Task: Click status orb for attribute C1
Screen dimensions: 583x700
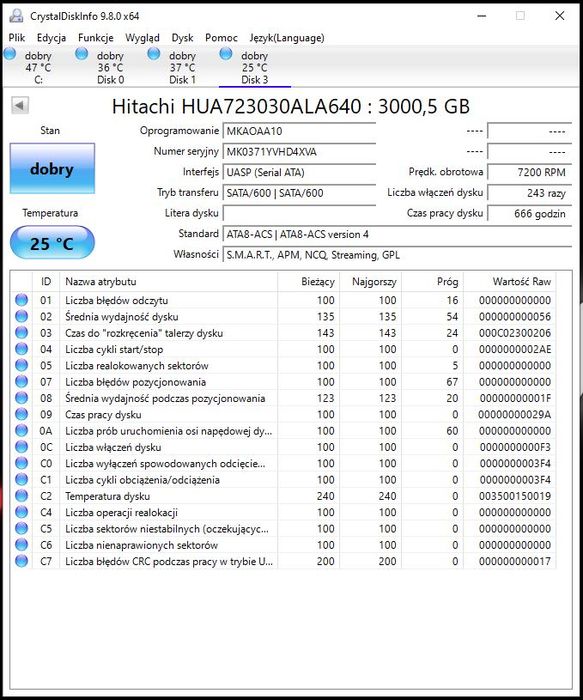Action: (x=21, y=479)
